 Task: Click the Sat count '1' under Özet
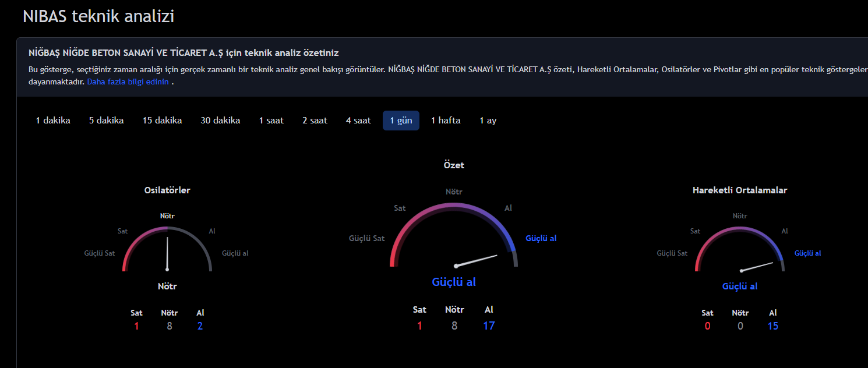pos(419,326)
